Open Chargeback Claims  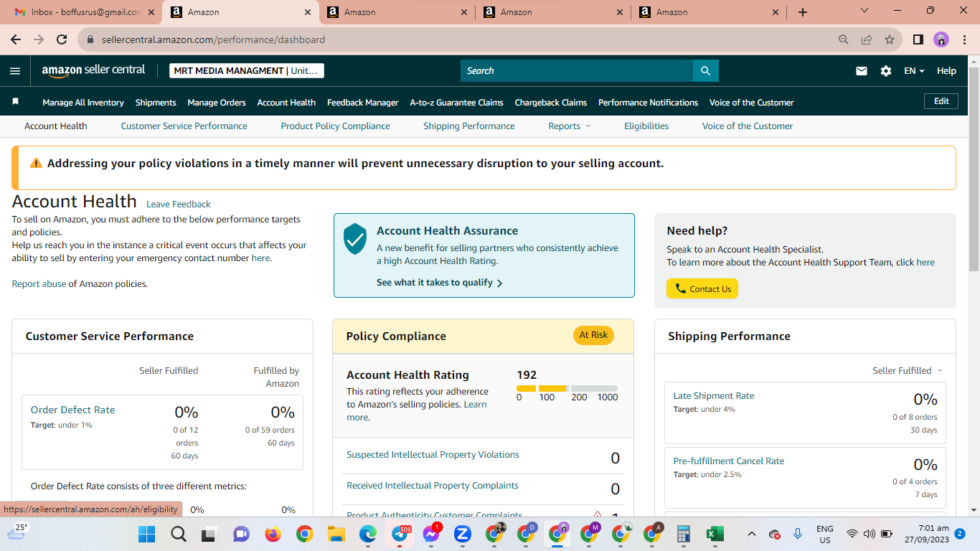pos(551,103)
